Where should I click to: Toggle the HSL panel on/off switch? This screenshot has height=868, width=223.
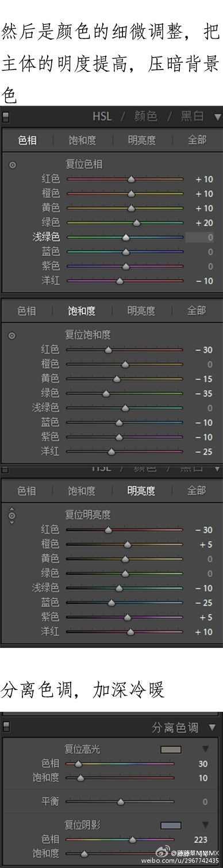(x=6, y=117)
